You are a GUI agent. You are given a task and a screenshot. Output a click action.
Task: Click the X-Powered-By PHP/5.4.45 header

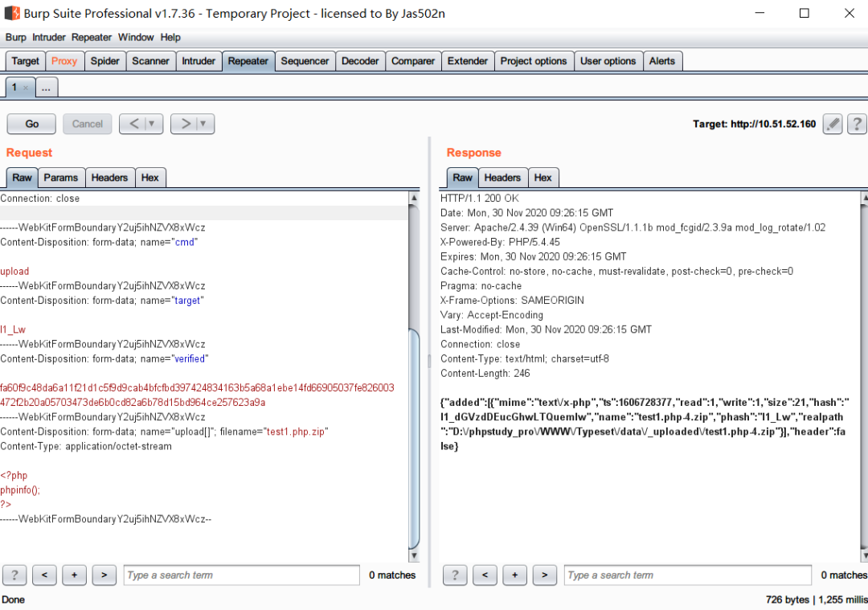(501, 242)
